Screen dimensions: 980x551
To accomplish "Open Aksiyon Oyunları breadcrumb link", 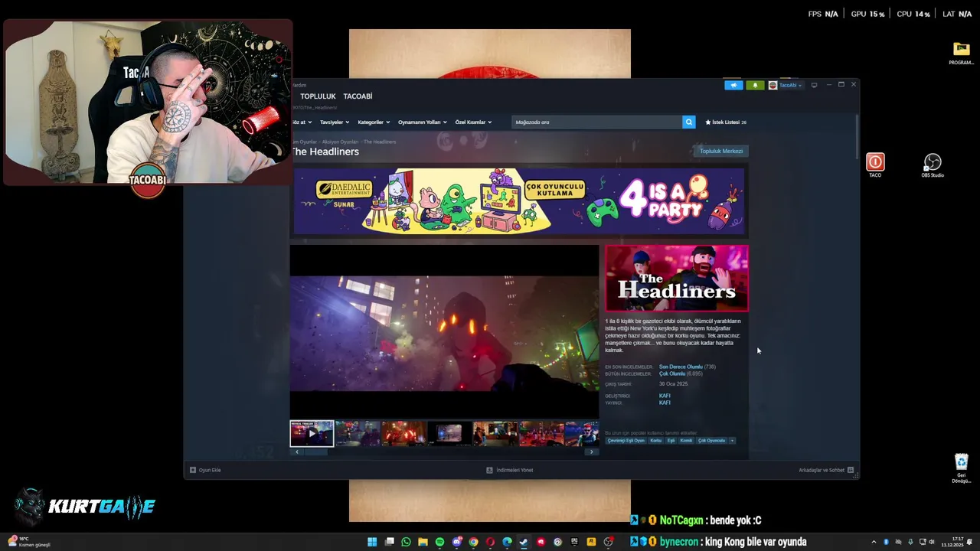I will coord(340,142).
